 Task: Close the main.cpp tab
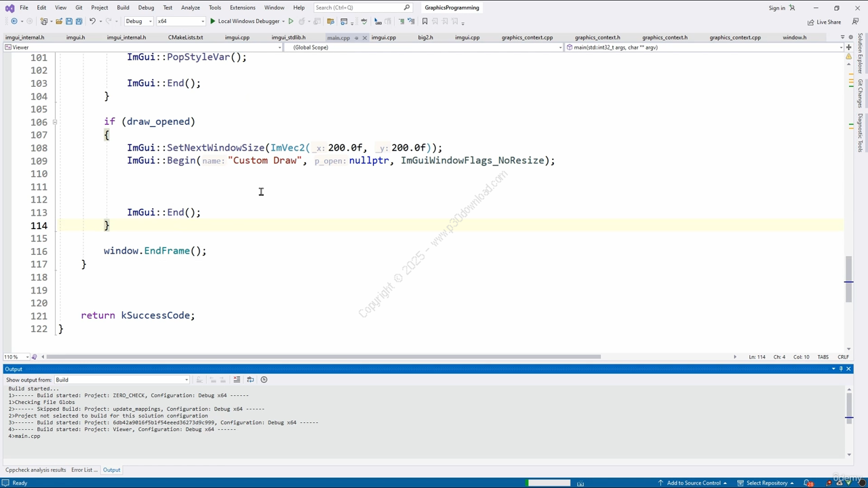pyautogui.click(x=364, y=38)
